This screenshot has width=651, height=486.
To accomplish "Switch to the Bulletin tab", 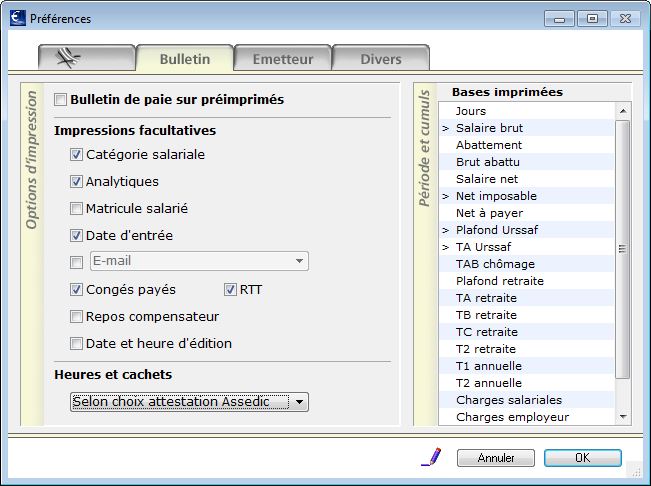I will (185, 59).
